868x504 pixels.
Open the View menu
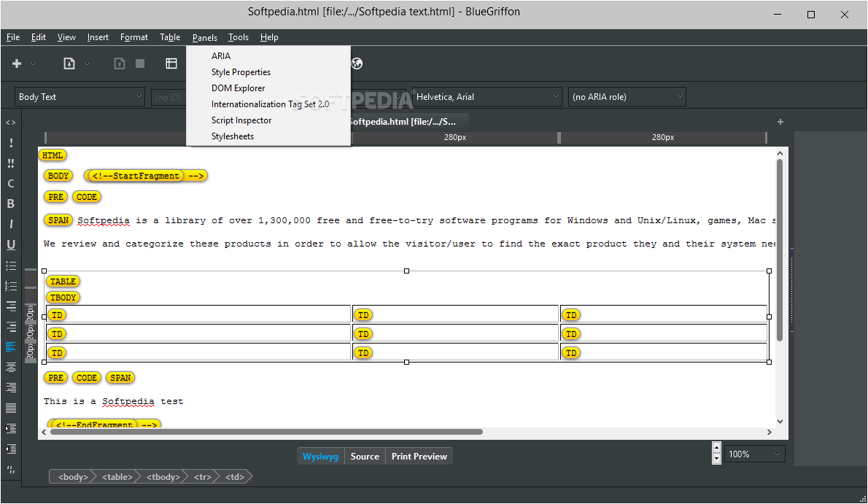tap(66, 37)
